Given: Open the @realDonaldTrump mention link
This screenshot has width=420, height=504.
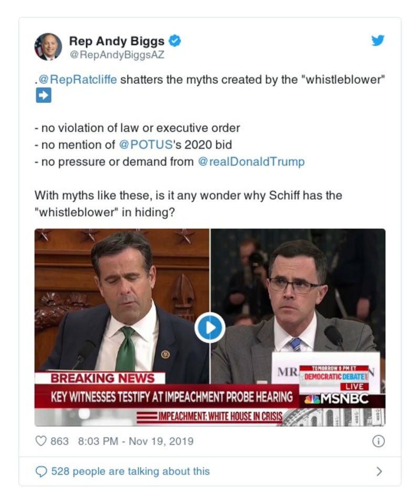Looking at the screenshot, I should [x=251, y=161].
